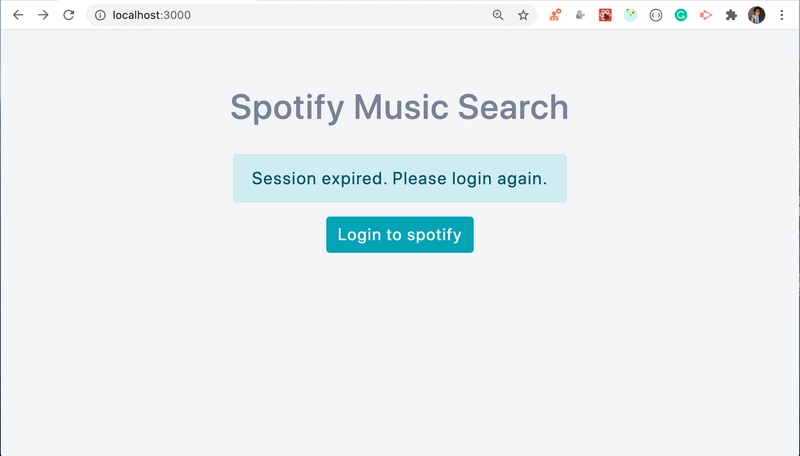Screen dimensions: 800x456
Task: Go forward to the next page
Action: (x=43, y=15)
